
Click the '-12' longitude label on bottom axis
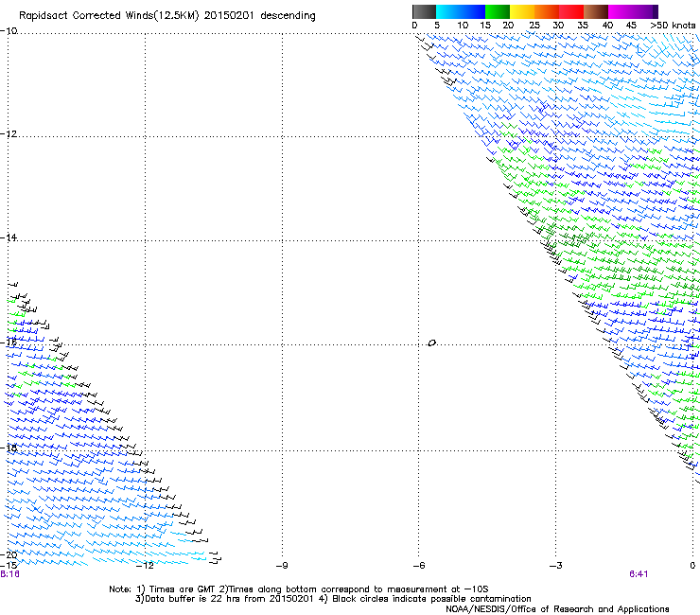point(145,566)
